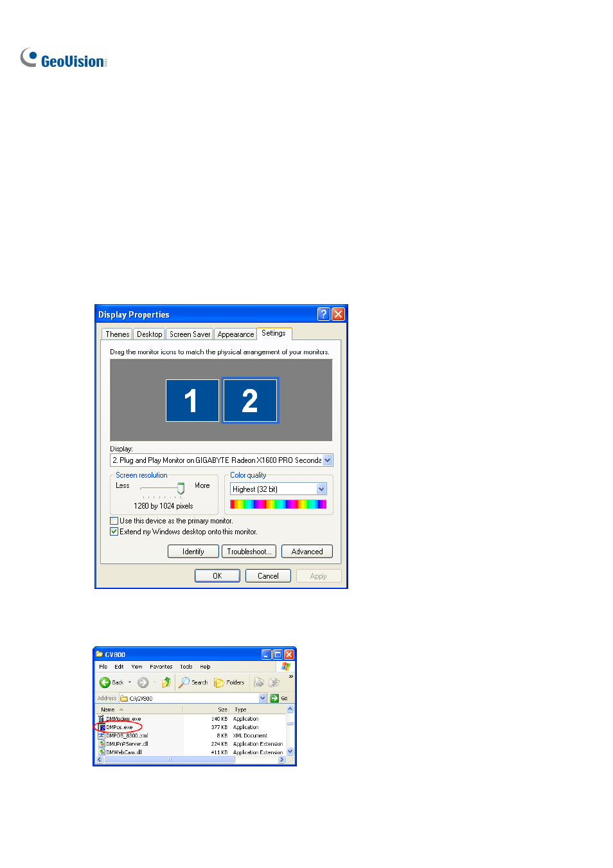Viewport: 613px width, 868px height.
Task: Click the vertical scrollbar up arrow in GV800
Action: 290,709
